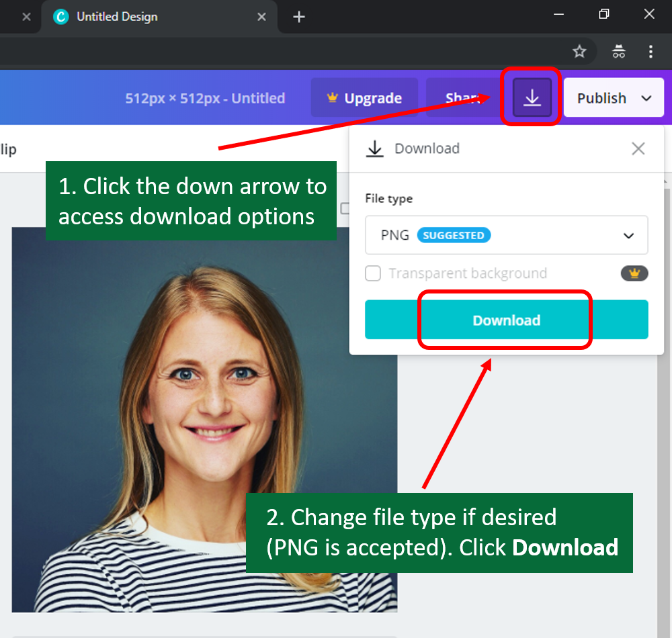Image resolution: width=672 pixels, height=638 pixels.
Task: Open Chrome's three-dot menu
Action: point(650,52)
